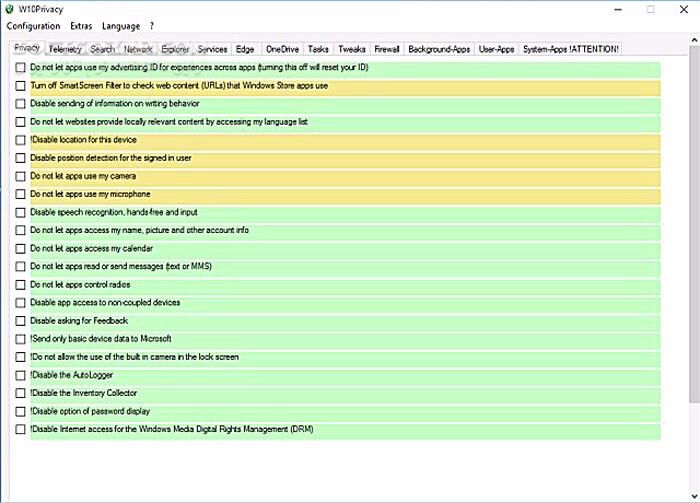The width and height of the screenshot is (700, 503).
Task: Switch to the Telemetry tab
Action: pos(65,48)
